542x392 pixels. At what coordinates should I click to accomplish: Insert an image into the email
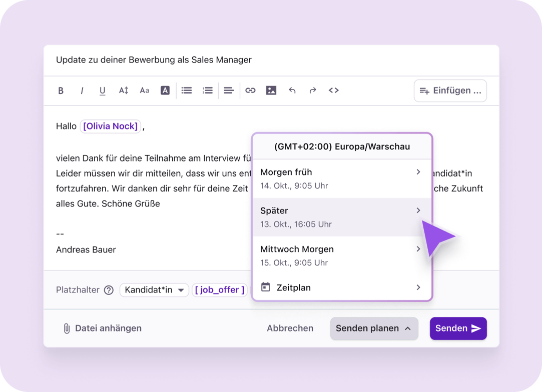click(x=271, y=90)
